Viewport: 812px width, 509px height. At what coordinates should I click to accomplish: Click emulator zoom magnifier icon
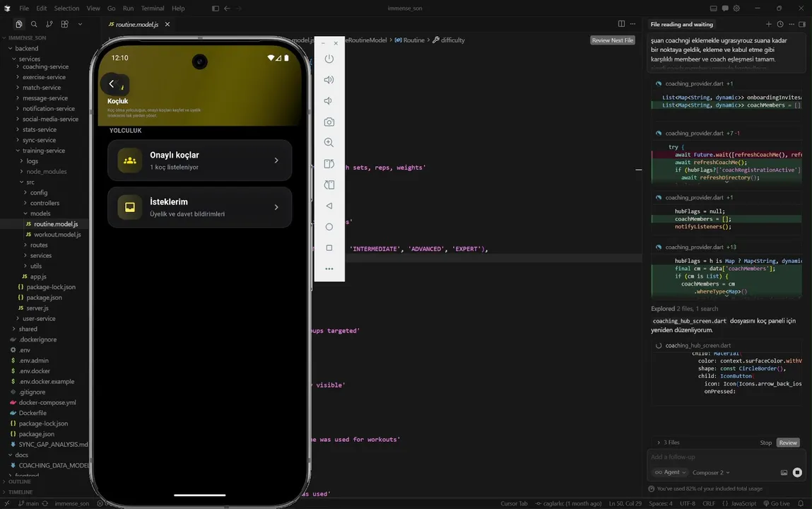(329, 142)
